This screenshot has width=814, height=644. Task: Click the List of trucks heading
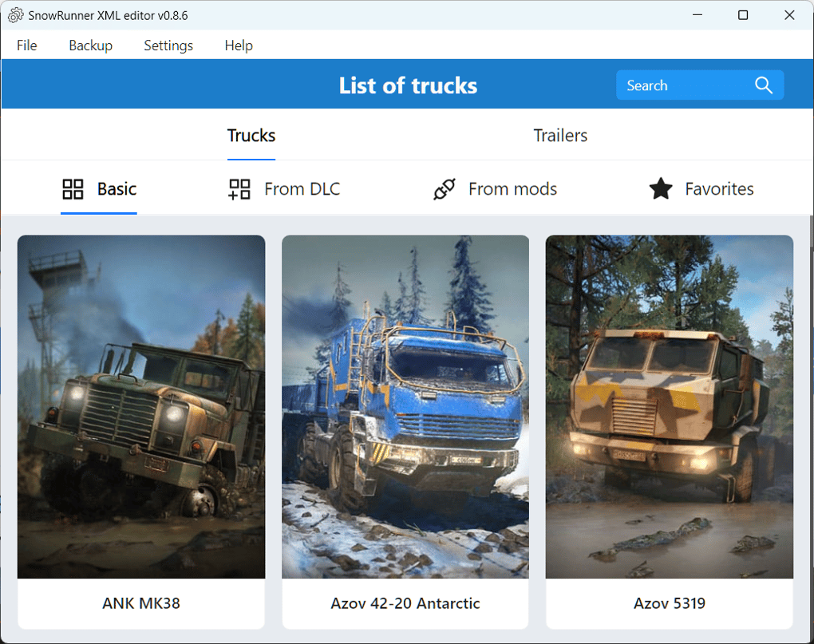pos(408,85)
